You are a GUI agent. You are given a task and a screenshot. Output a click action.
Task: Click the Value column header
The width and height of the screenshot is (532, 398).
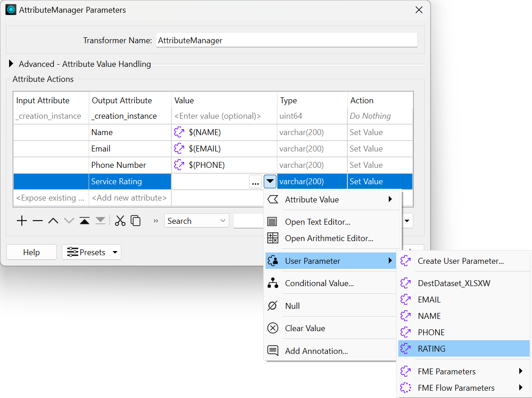tap(224, 101)
